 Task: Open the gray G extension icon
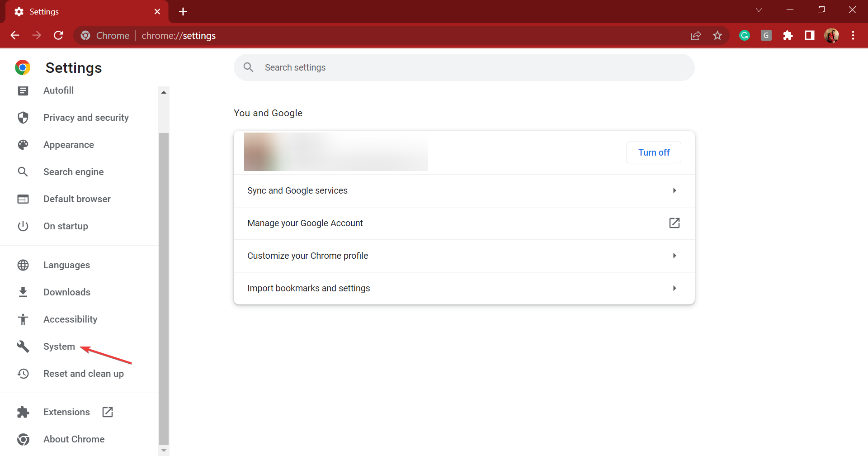coord(766,35)
